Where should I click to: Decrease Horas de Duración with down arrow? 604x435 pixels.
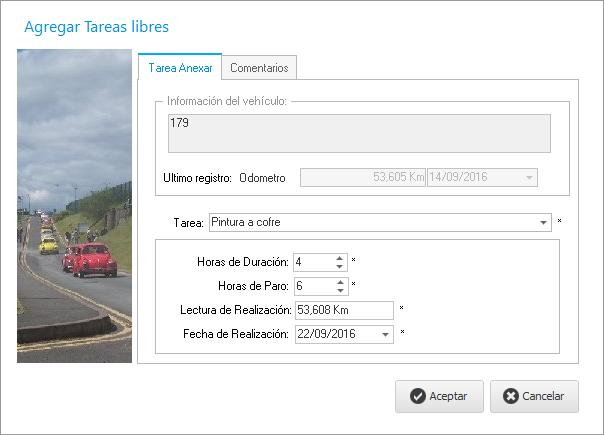click(340, 267)
